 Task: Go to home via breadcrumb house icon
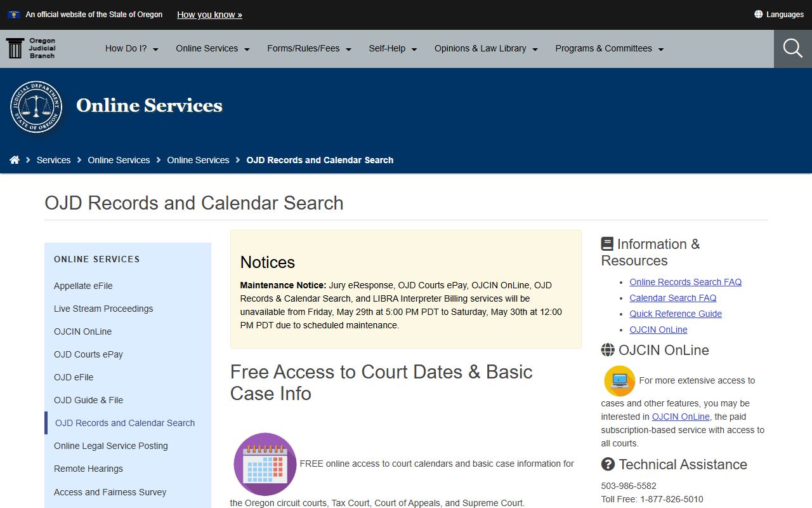pyautogui.click(x=15, y=160)
